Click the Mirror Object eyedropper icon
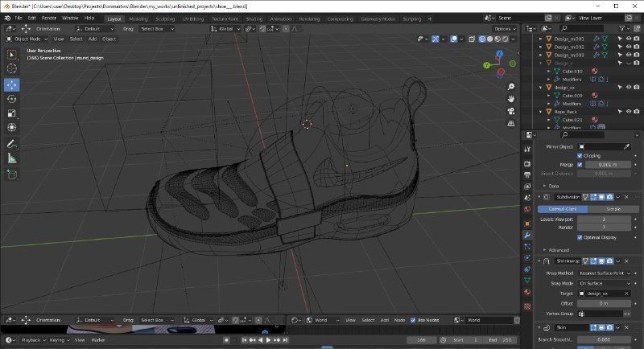The width and height of the screenshot is (644, 349). click(626, 147)
